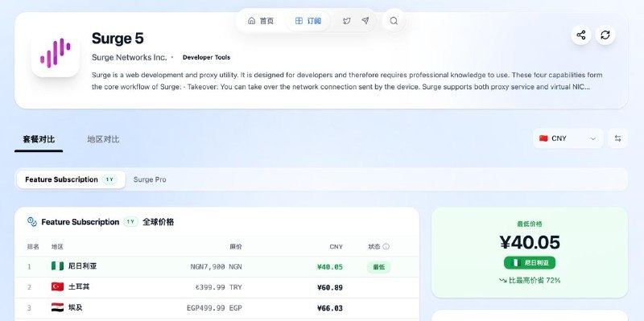
Task: Click the Surge 5 app logo
Action: point(55,53)
